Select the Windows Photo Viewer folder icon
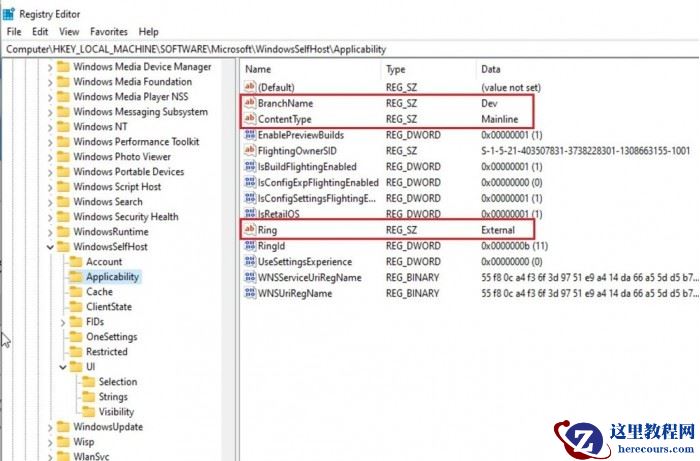 [x=63, y=157]
